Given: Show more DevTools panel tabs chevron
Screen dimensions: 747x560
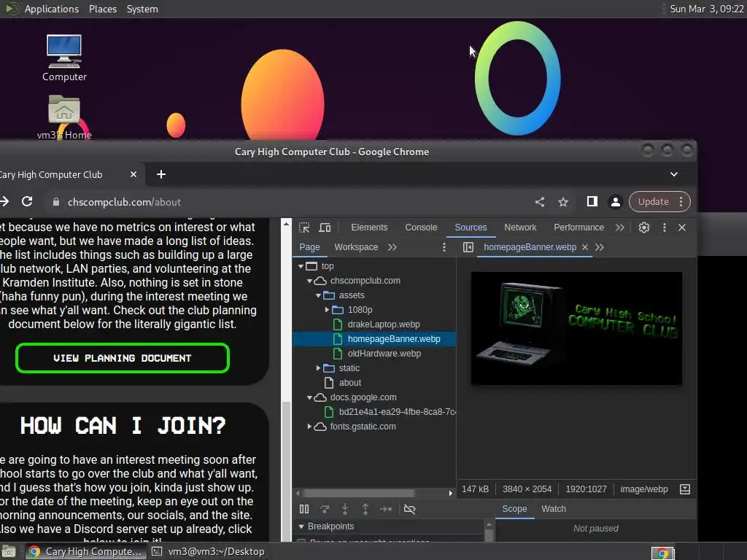Looking at the screenshot, I should [x=620, y=227].
